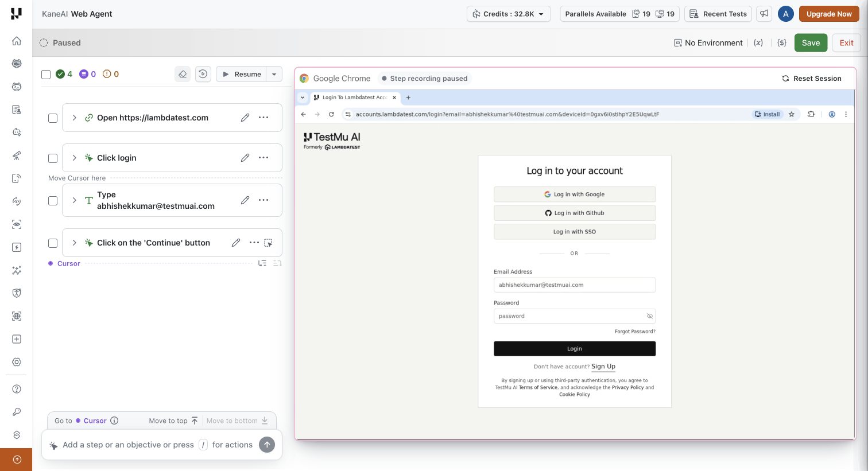
Task: Tick checkbox for 'Click on the Continue button' step
Action: point(53,243)
